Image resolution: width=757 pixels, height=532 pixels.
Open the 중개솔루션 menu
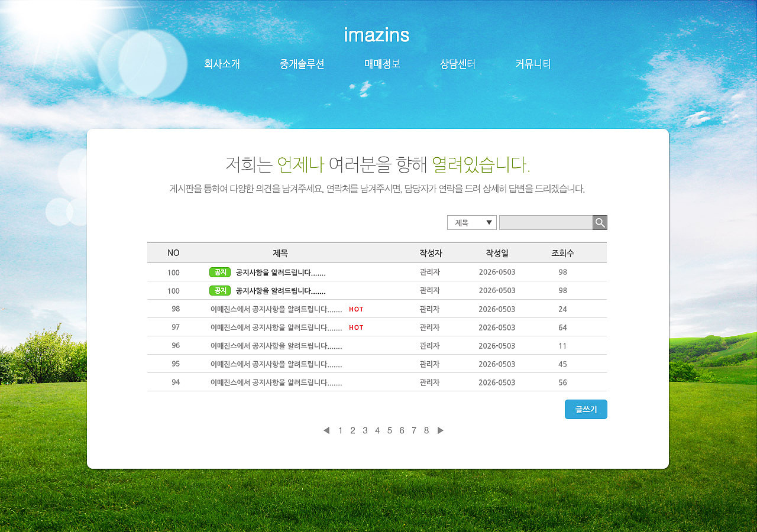pos(302,64)
